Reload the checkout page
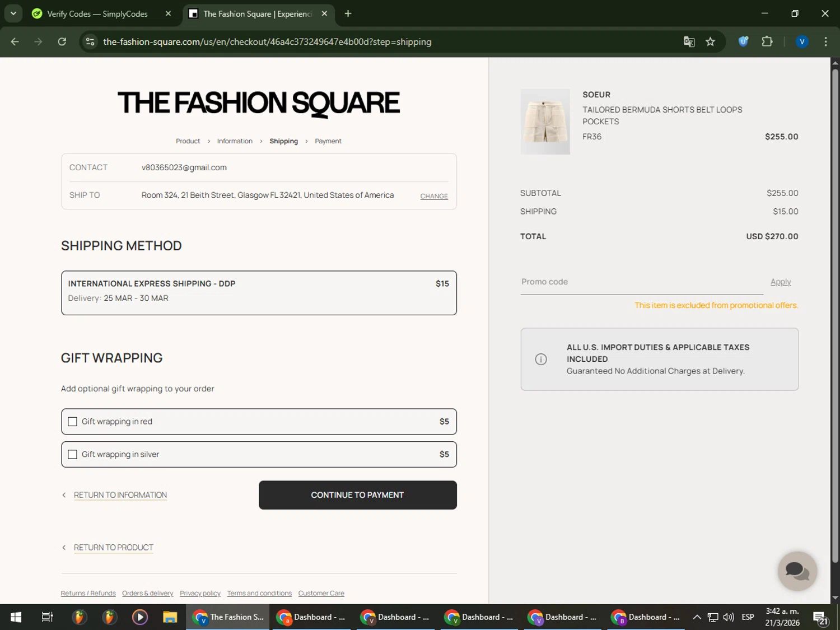840x630 pixels. (62, 41)
